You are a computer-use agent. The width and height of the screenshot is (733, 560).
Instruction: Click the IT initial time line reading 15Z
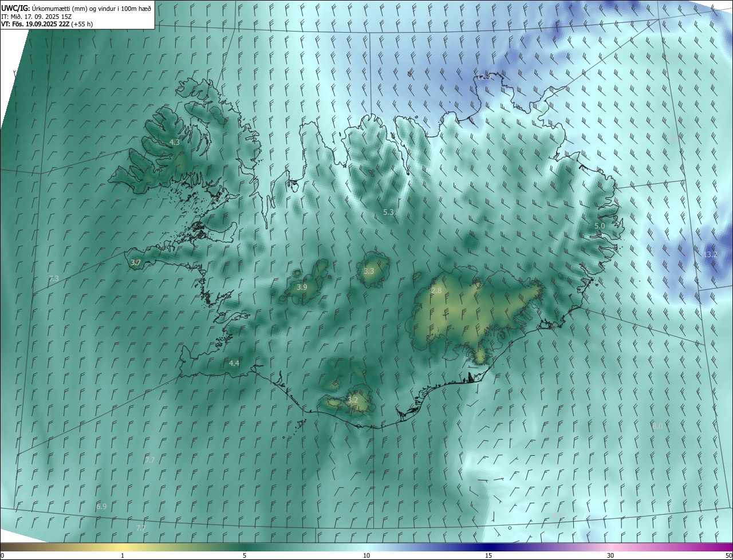pos(37,17)
